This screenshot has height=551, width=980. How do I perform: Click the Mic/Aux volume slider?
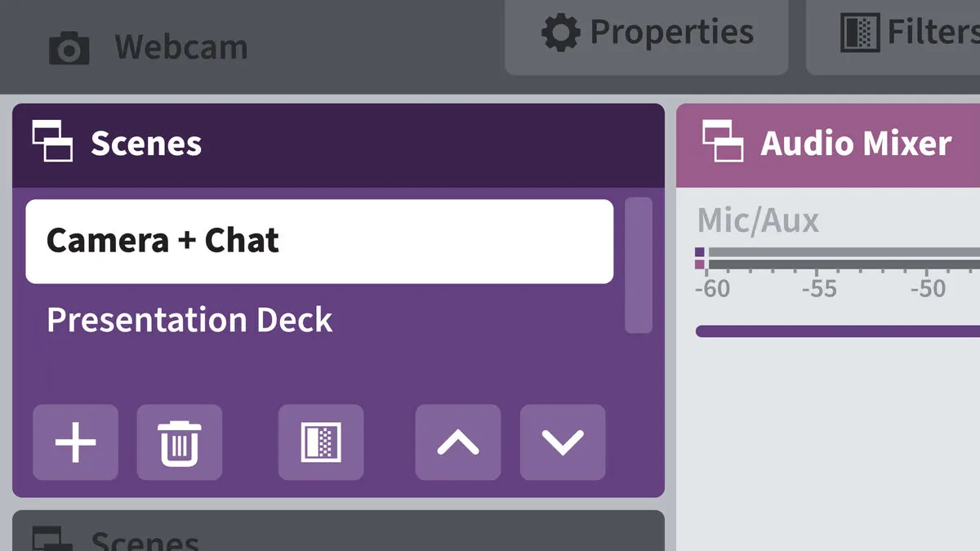(837, 331)
